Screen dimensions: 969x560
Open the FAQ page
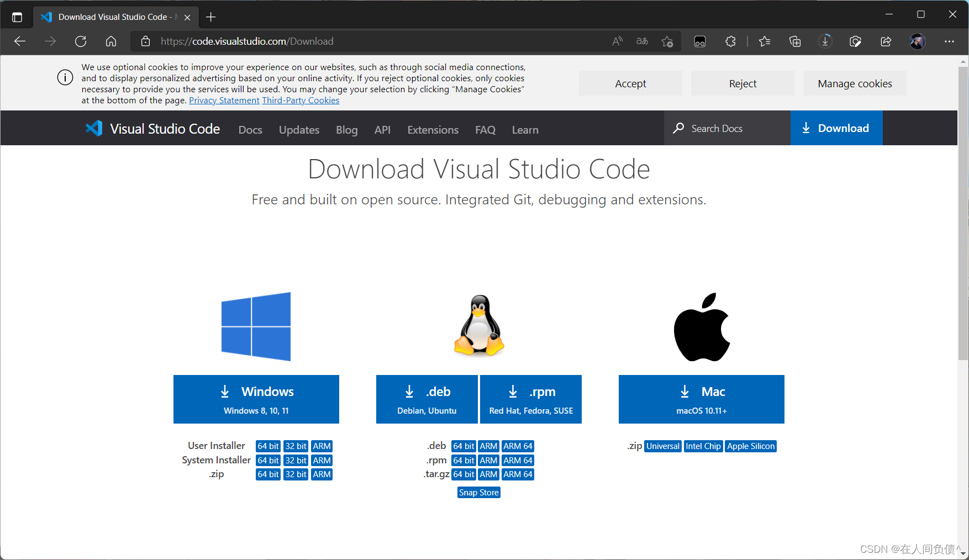pos(485,130)
